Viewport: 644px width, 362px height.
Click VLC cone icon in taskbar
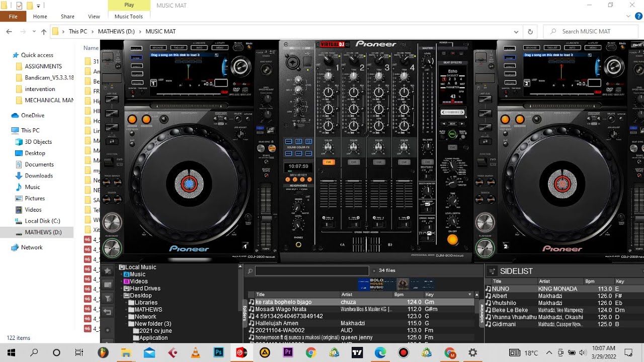(x=195, y=352)
